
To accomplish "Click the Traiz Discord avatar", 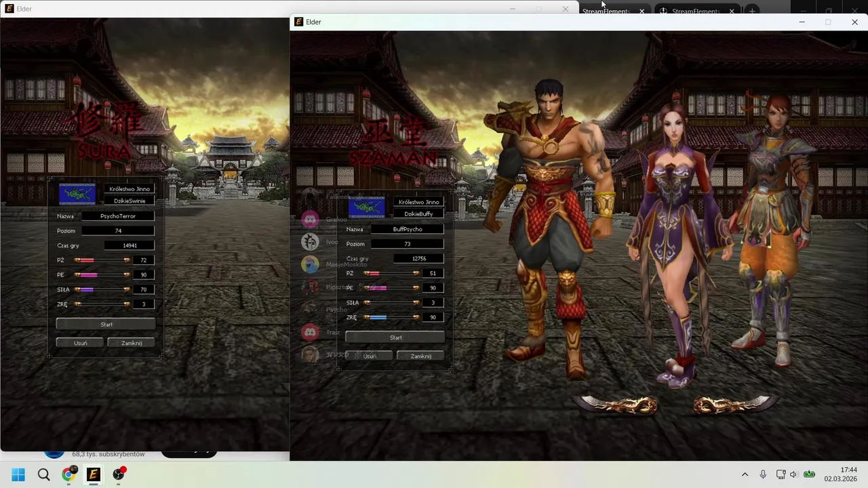I will click(x=311, y=332).
